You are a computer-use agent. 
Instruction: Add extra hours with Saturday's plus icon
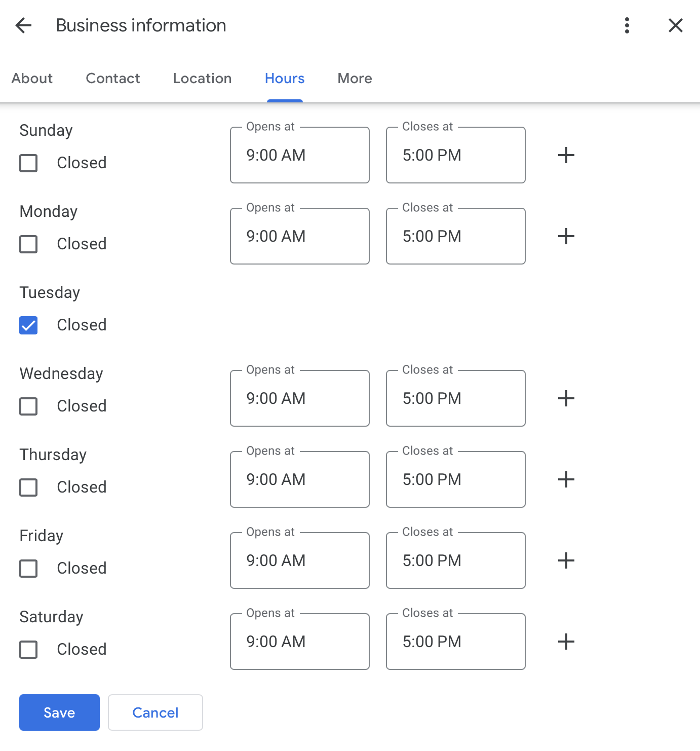pos(566,642)
